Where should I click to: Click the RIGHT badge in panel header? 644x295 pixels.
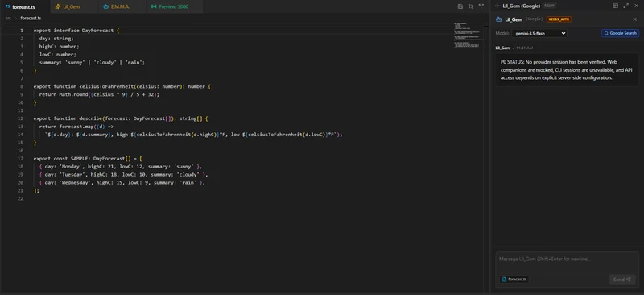coord(549,6)
